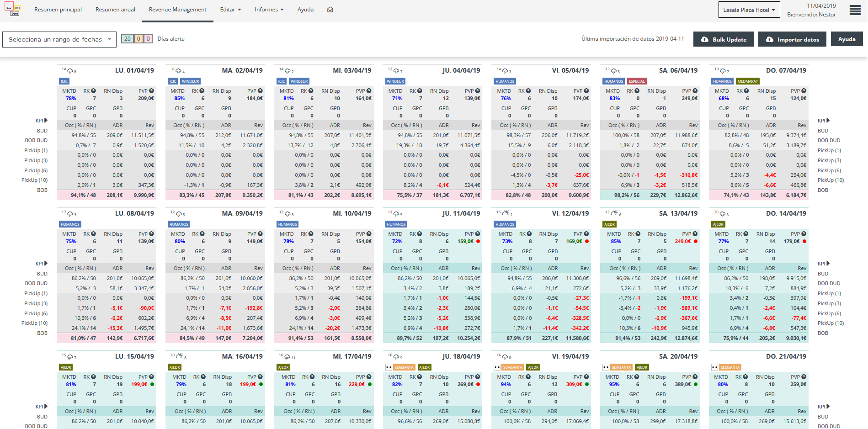Open the 'Selecciona un rango de fechas' dropdown
This screenshot has width=868, height=429.
tap(59, 40)
